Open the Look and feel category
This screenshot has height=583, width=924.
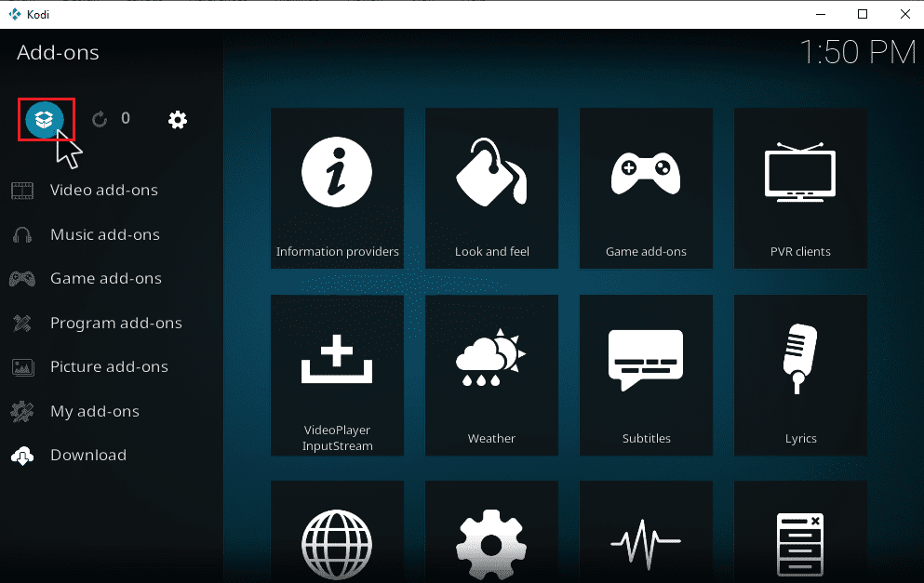click(491, 188)
